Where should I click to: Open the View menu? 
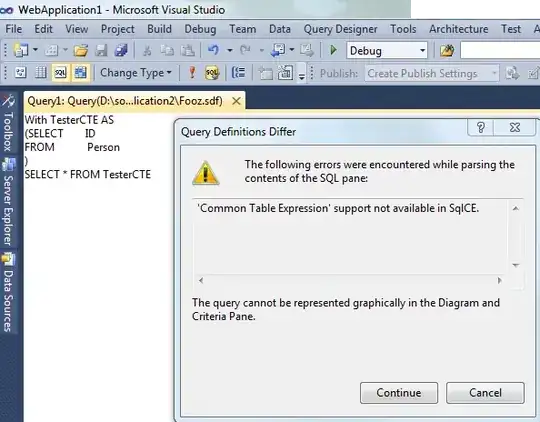tap(77, 29)
